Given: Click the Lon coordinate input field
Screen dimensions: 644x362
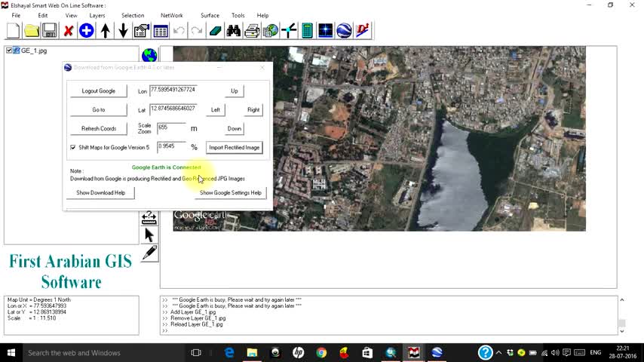Looking at the screenshot, I should tap(173, 90).
